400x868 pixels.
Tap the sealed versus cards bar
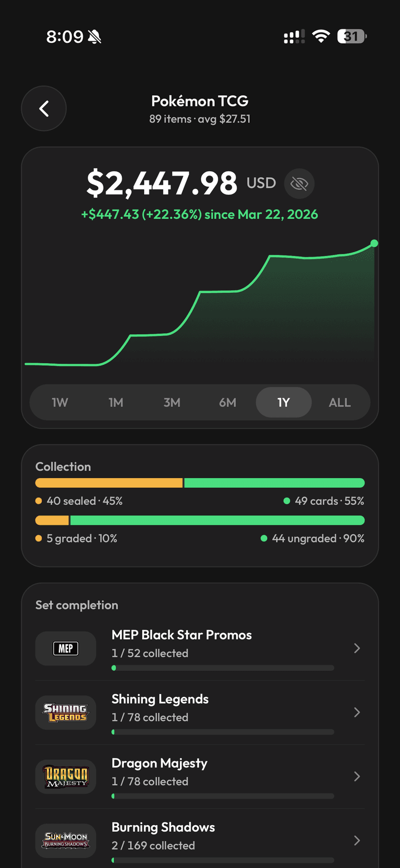point(200,483)
